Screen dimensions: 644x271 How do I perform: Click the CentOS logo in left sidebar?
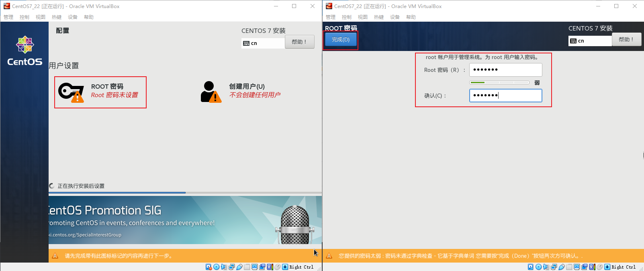point(25,51)
